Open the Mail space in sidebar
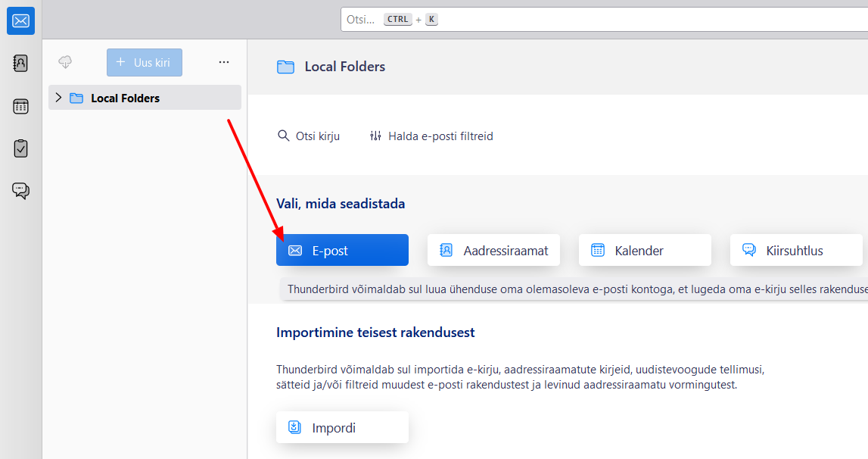This screenshot has width=868, height=459. pyautogui.click(x=20, y=21)
